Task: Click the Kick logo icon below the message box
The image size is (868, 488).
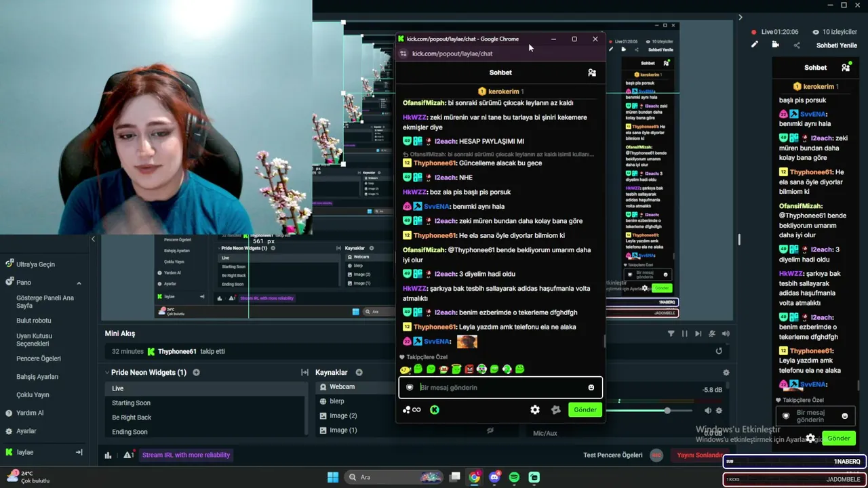Action: [x=435, y=409]
